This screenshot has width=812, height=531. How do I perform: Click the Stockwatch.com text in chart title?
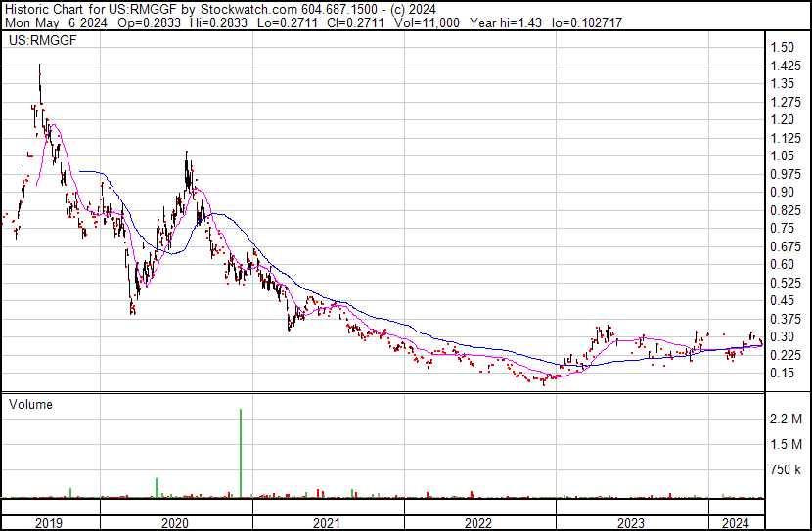click(249, 10)
